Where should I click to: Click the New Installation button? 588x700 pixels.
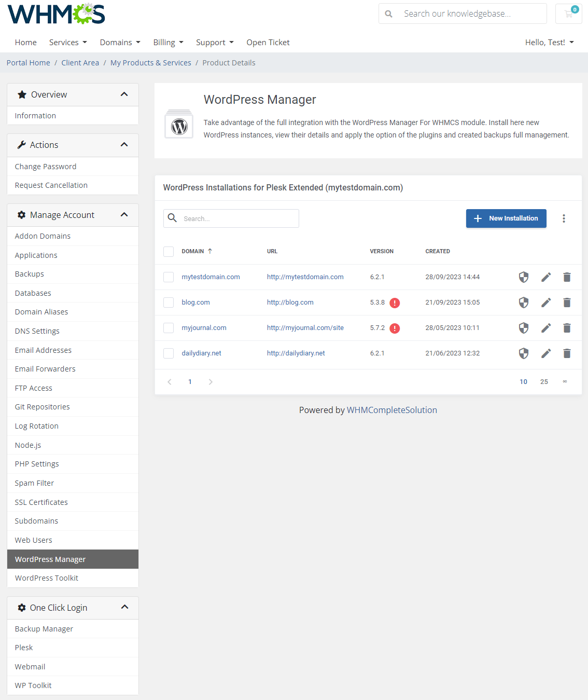[506, 218]
